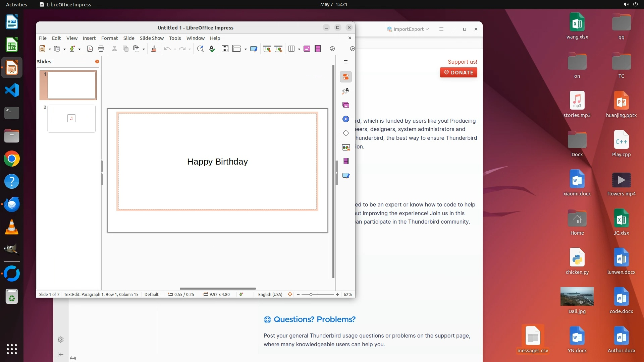Open the sidebar Gallery panel

346,105
